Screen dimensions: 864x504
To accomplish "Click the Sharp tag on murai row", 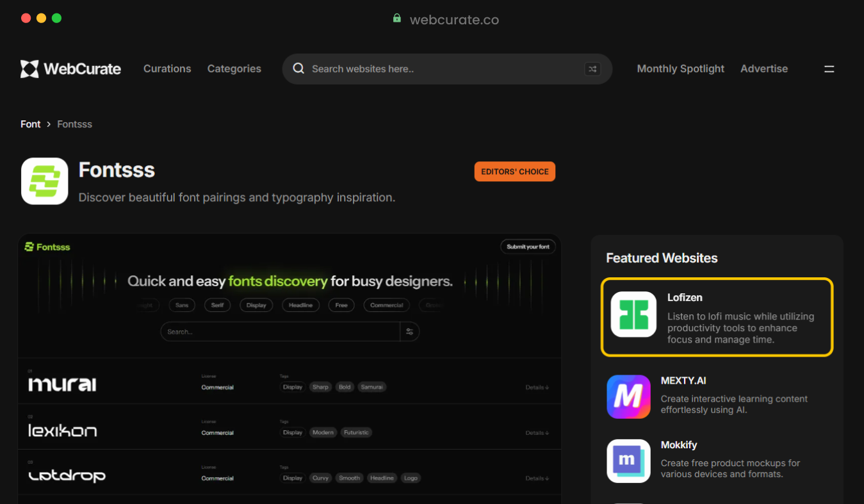I will pos(321,387).
